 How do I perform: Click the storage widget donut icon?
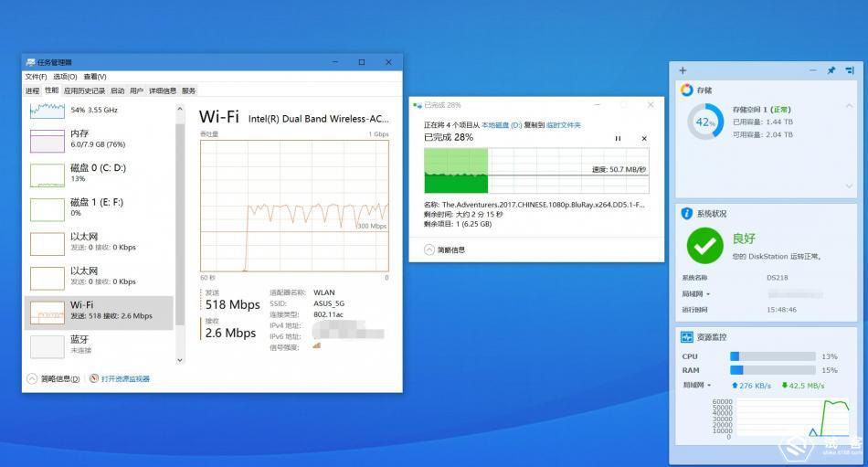tap(687, 90)
